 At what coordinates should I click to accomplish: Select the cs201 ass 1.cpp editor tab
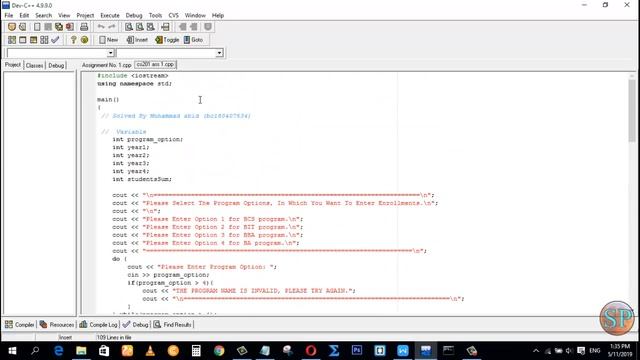point(155,64)
